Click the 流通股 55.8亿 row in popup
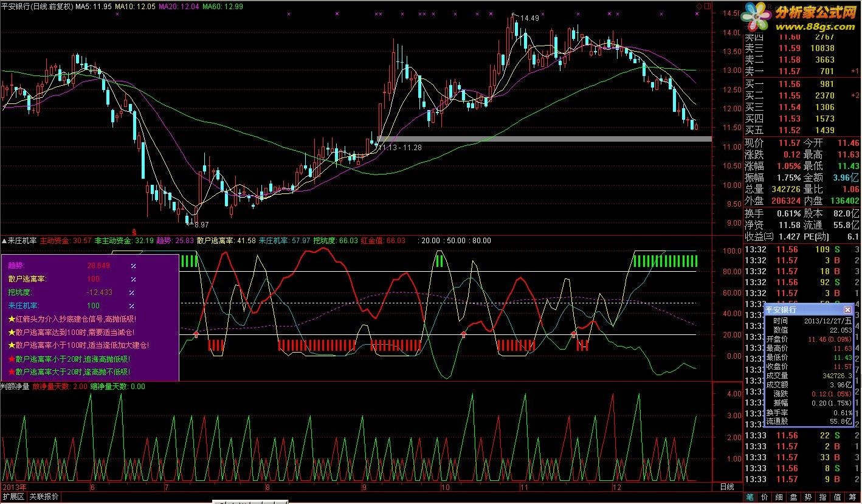 809,421
